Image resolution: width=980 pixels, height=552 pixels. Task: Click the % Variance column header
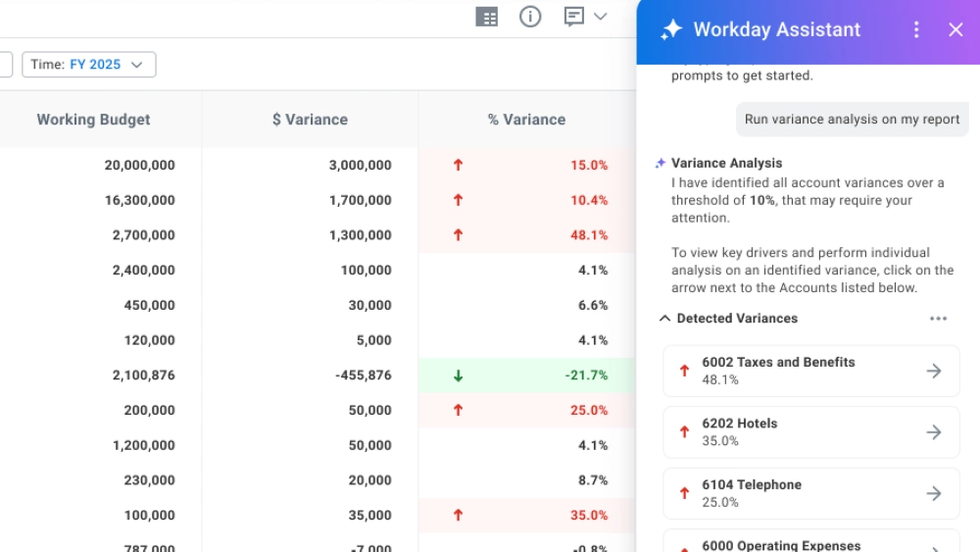point(526,120)
